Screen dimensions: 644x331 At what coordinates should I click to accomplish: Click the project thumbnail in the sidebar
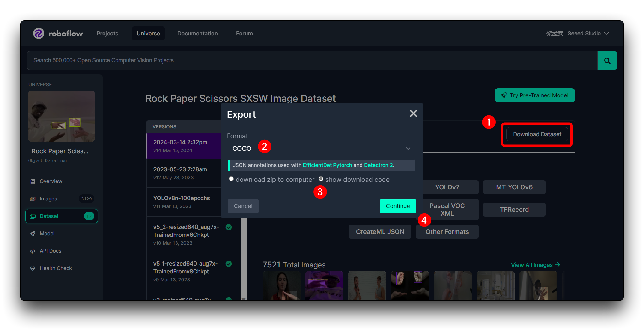coord(62,116)
